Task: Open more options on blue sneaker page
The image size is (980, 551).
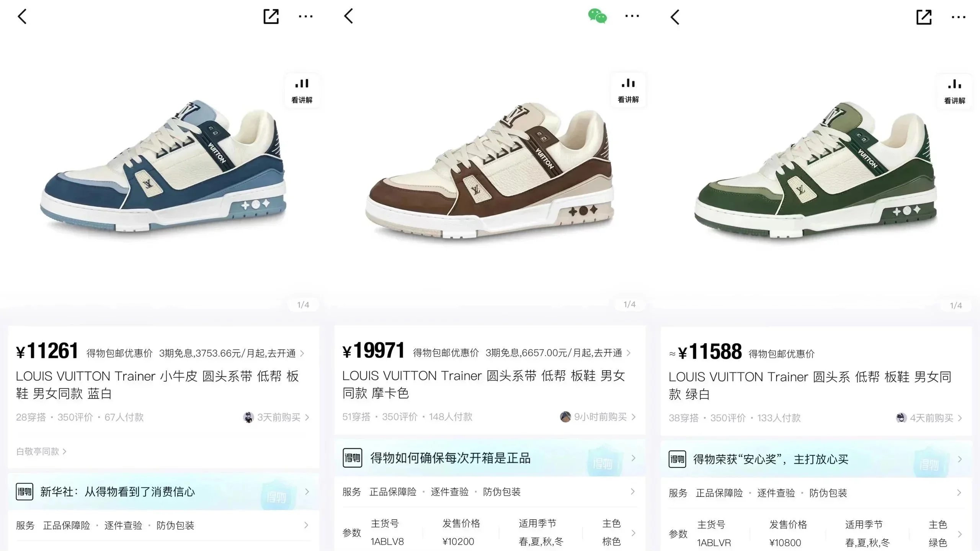Action: (x=305, y=16)
